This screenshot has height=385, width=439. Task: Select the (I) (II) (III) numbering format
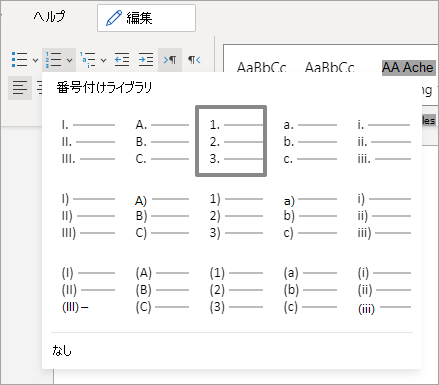coord(88,290)
